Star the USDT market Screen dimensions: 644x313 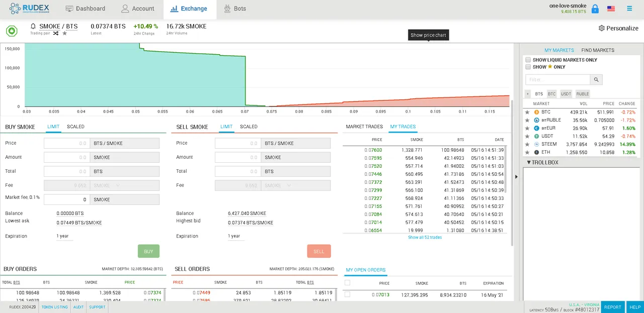coord(527,136)
